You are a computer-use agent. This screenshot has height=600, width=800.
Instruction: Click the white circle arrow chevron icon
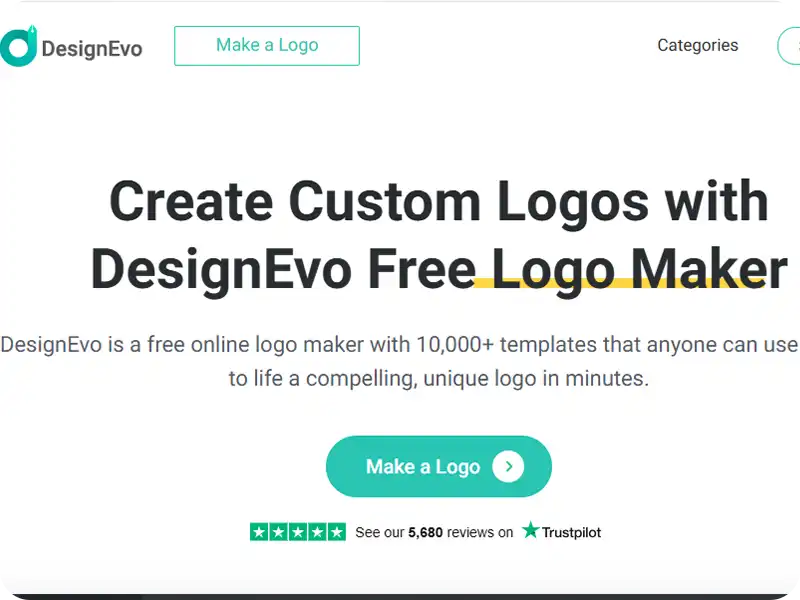tap(508, 466)
